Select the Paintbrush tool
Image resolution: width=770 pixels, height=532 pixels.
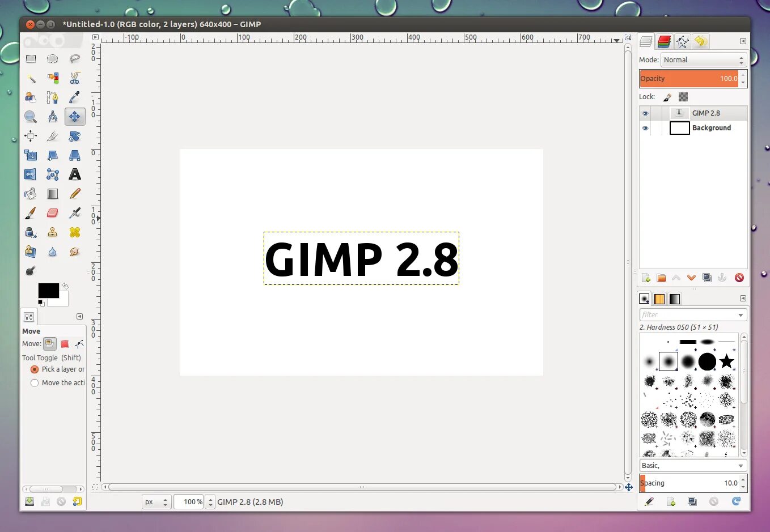pos(31,213)
